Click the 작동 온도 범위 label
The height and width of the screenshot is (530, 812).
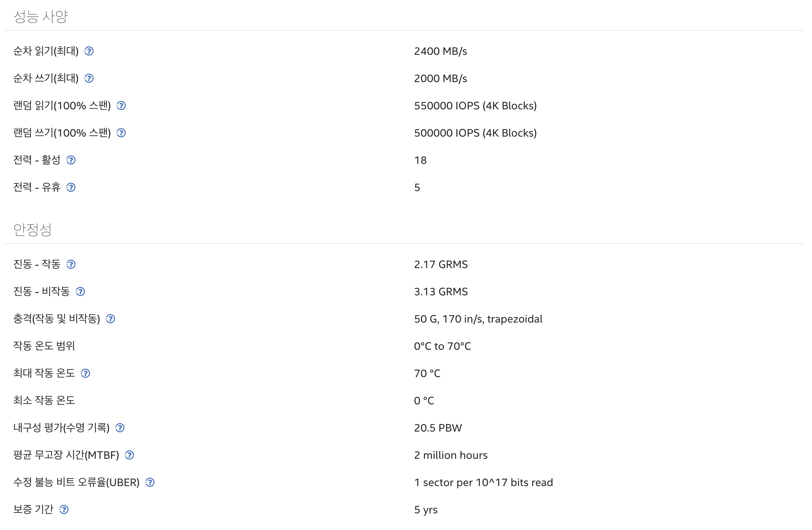[44, 346]
